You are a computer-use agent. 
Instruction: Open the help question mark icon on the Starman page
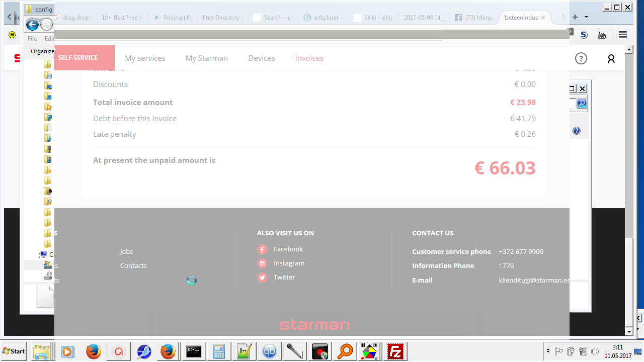point(581,59)
